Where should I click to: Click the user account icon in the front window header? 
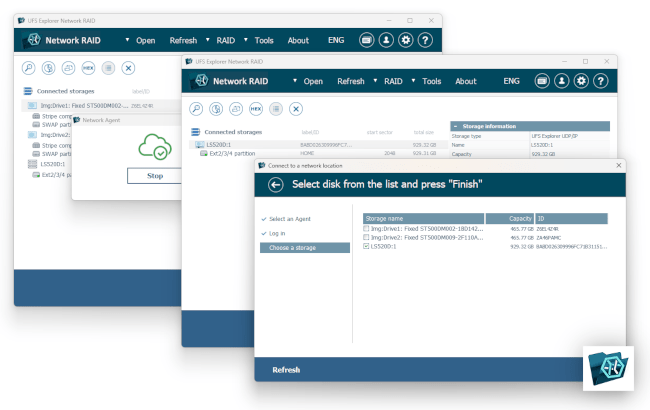[x=561, y=81]
